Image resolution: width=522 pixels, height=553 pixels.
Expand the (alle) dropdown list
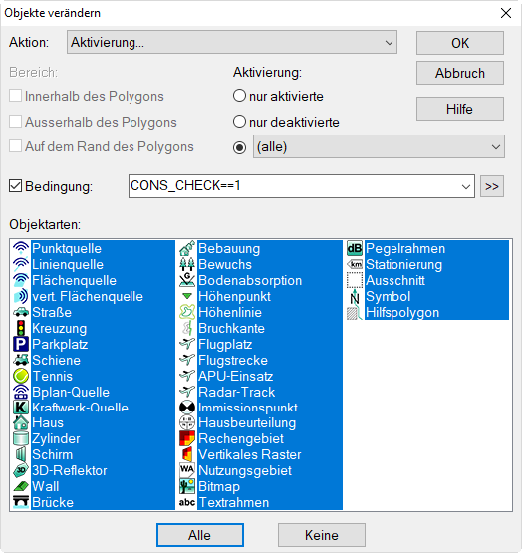click(378, 146)
